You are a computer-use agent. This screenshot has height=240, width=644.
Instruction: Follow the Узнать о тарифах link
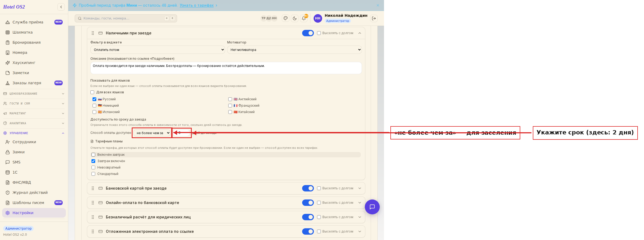(197, 5)
